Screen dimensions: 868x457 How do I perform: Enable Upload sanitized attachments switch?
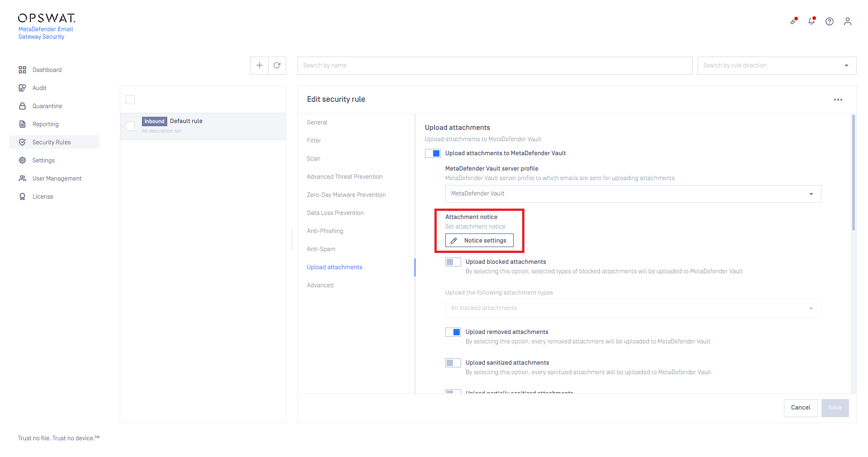point(453,363)
